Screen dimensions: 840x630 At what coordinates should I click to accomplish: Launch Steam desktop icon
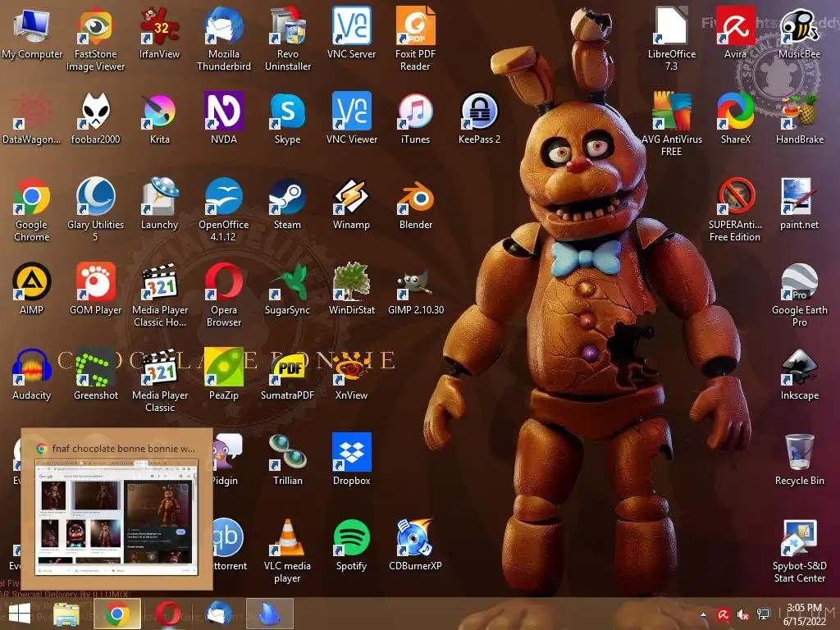pyautogui.click(x=288, y=204)
